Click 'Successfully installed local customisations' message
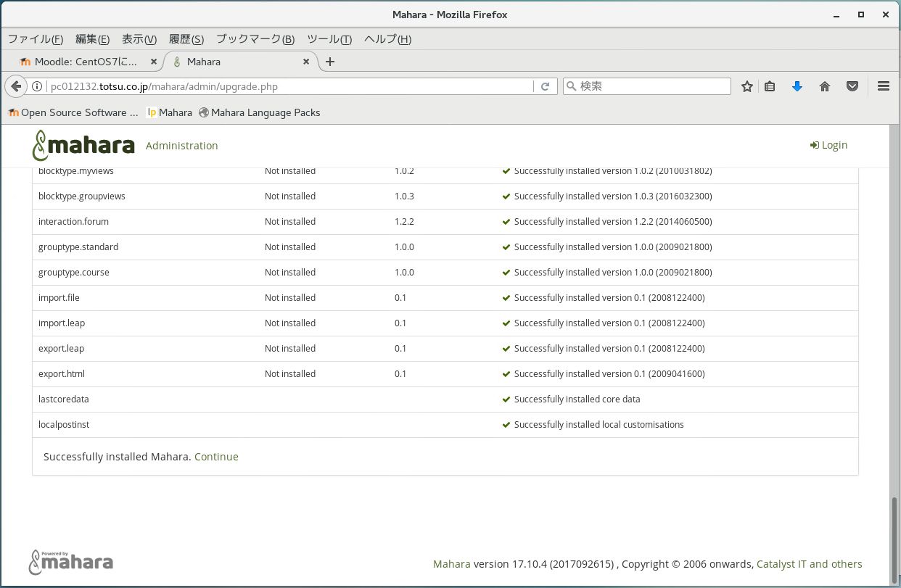This screenshot has width=901, height=588. point(598,425)
